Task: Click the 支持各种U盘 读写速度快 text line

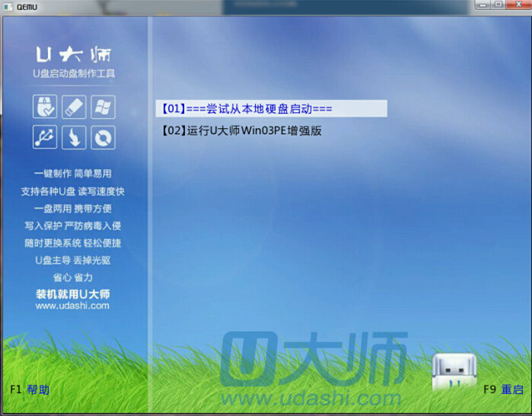Action: (x=72, y=191)
